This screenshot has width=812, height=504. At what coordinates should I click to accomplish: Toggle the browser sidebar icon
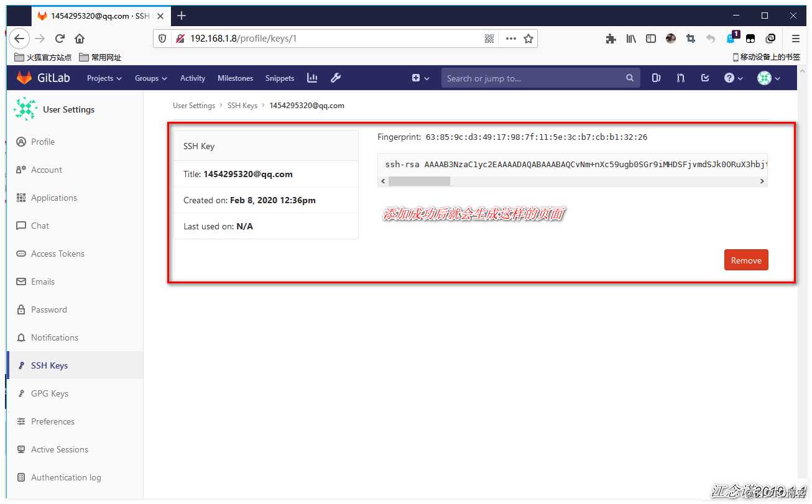click(651, 39)
